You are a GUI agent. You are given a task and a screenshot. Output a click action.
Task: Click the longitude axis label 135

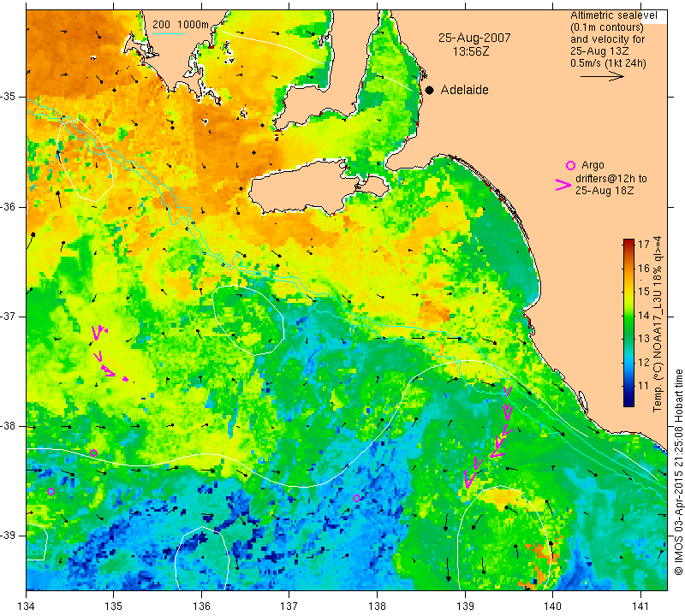[x=114, y=606]
